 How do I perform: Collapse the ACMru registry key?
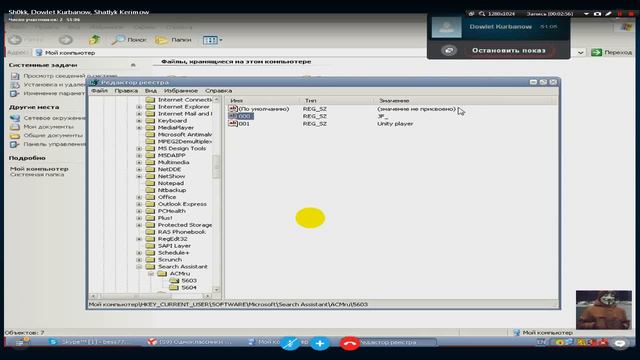point(151,273)
